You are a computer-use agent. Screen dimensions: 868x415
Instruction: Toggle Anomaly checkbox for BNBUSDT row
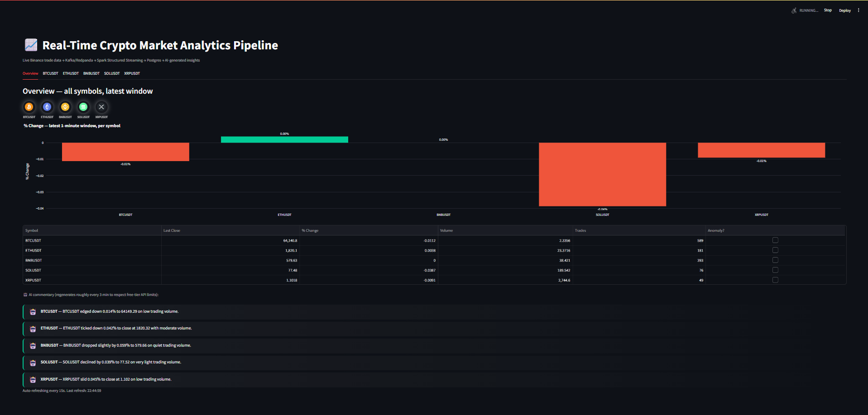775,260
